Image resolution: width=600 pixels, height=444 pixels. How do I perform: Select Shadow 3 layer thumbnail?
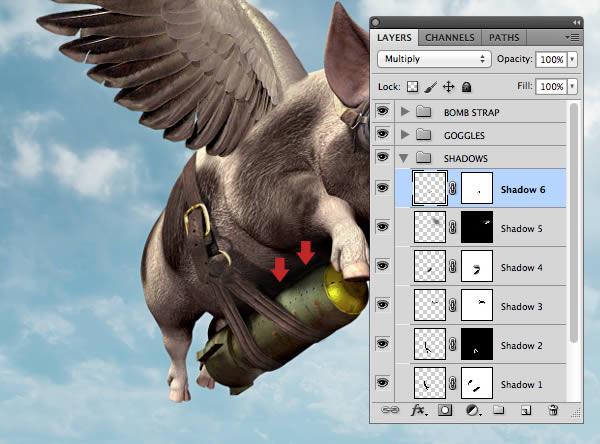430,305
